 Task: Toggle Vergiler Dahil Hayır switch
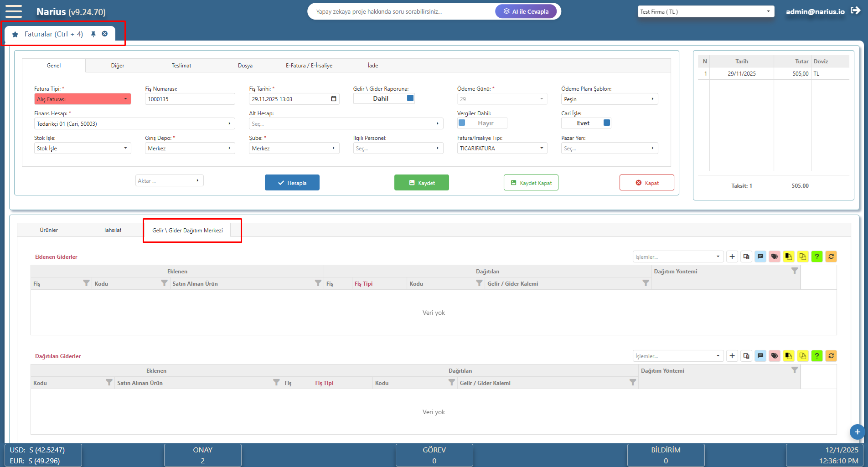[482, 123]
